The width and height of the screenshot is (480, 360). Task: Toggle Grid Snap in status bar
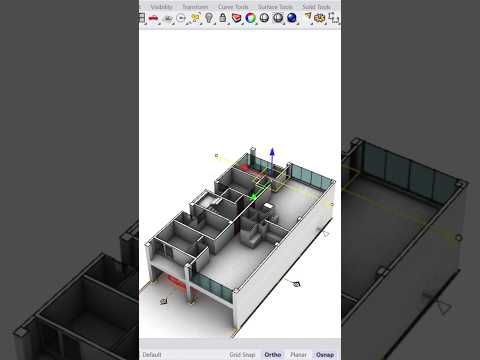(x=242, y=355)
